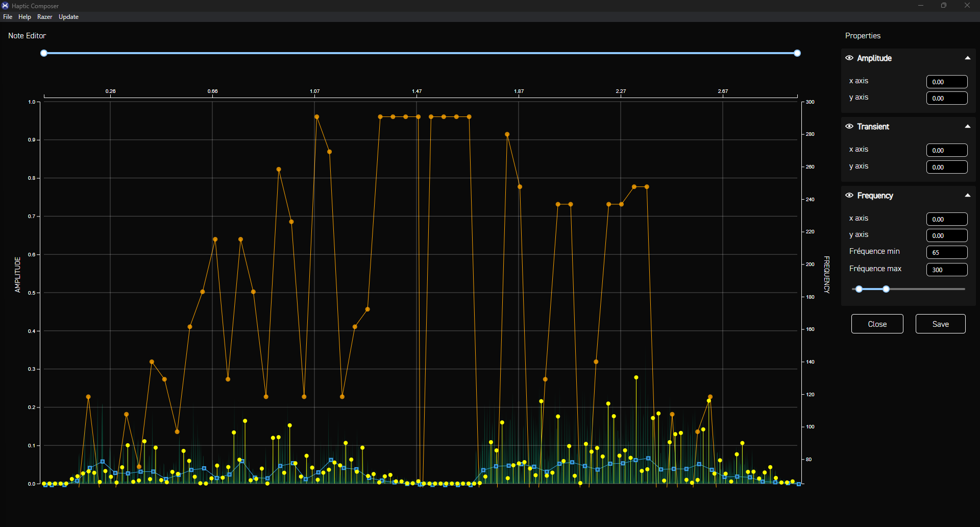Restore down the Haptic Composer window
980x527 pixels.
tap(944, 6)
